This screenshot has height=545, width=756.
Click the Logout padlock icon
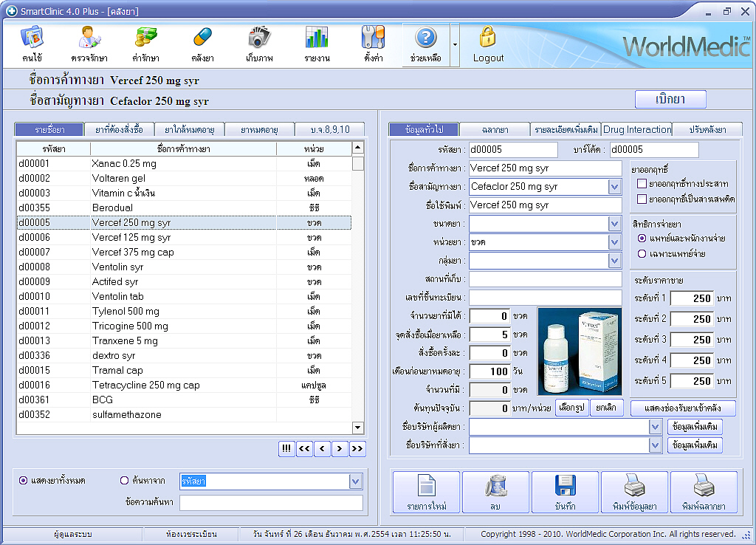[488, 44]
